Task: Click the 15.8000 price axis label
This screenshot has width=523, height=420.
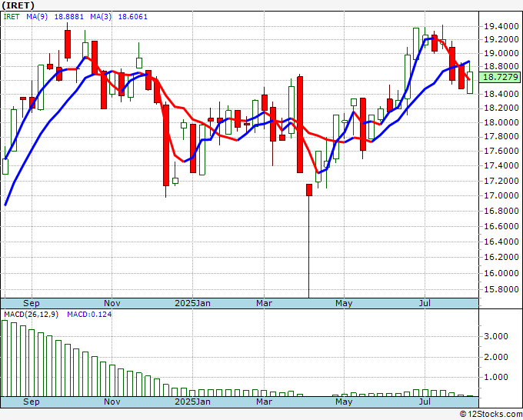Action: (x=501, y=289)
